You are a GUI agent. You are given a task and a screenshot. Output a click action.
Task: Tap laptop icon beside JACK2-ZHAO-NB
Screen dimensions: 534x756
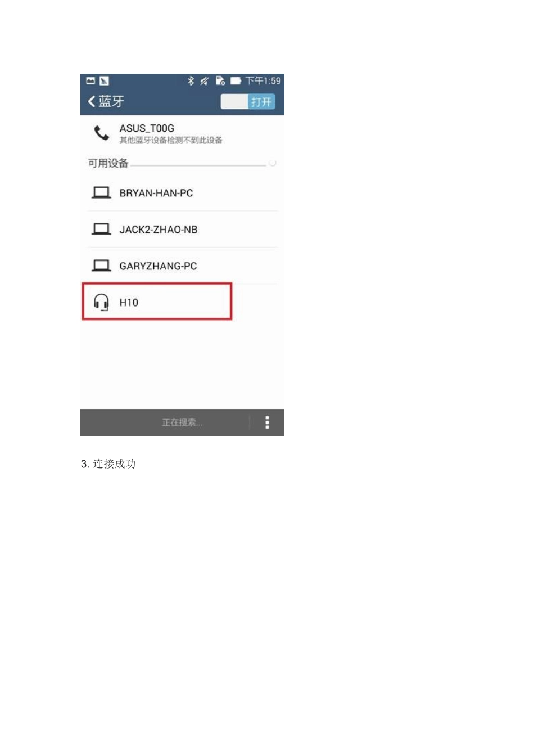101,229
